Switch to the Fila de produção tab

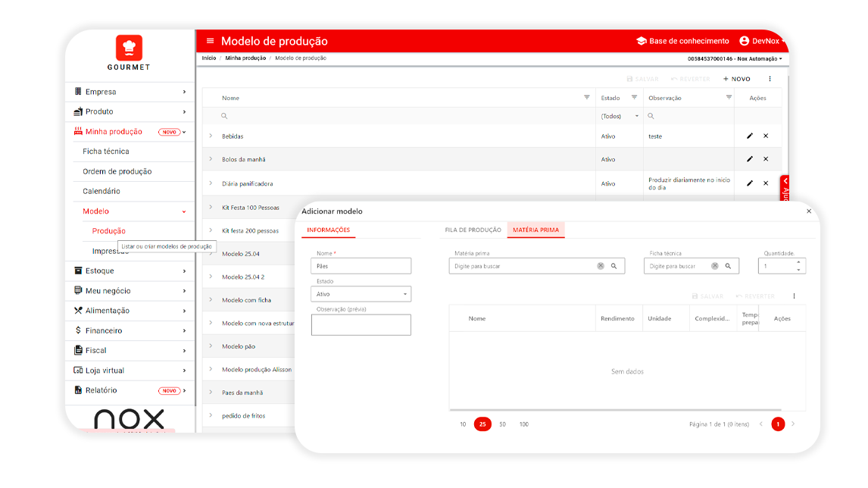pyautogui.click(x=473, y=230)
